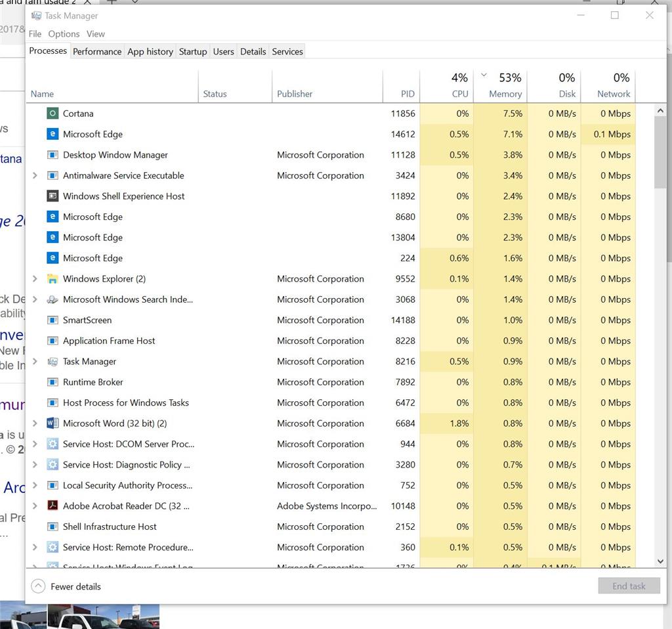Expand Adobe Acrobat Reader DC row
This screenshot has height=629, width=672.
pyautogui.click(x=35, y=506)
